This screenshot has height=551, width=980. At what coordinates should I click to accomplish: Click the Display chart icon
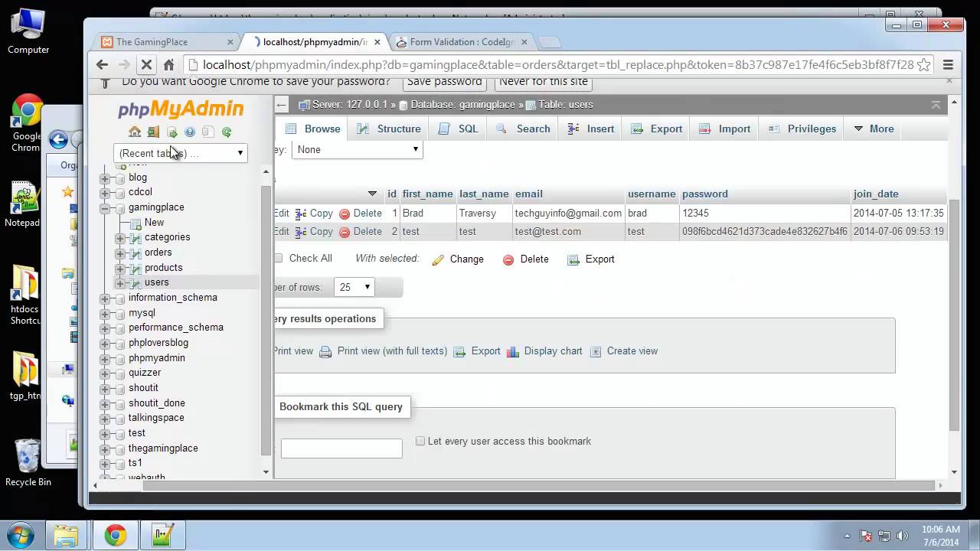513,351
